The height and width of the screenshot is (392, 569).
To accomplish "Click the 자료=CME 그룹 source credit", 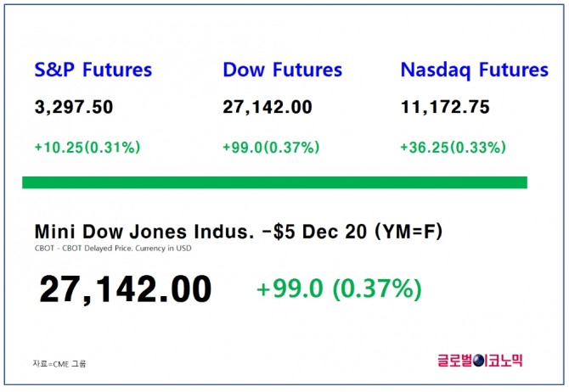I will [x=59, y=363].
